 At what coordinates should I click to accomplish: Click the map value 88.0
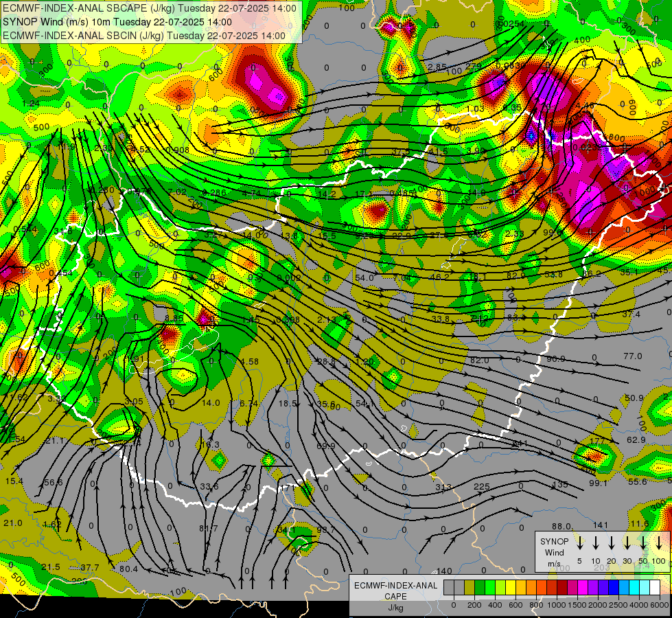561,526
